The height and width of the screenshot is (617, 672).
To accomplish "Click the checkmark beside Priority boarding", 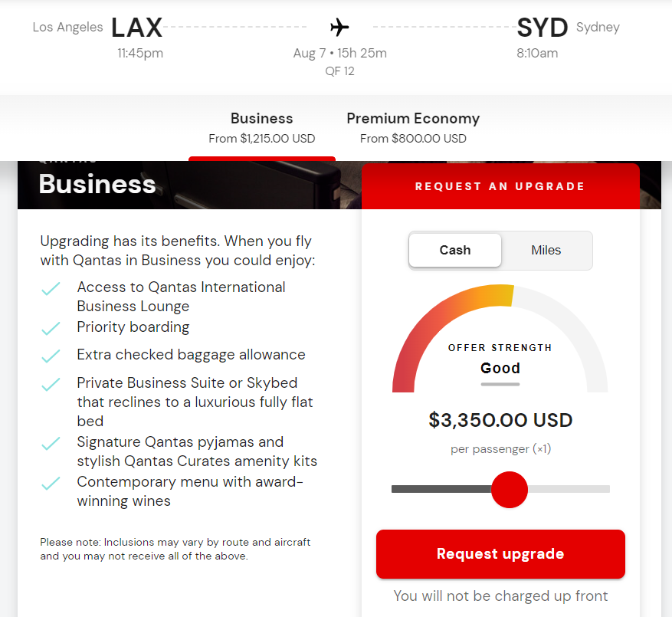I will [x=51, y=327].
